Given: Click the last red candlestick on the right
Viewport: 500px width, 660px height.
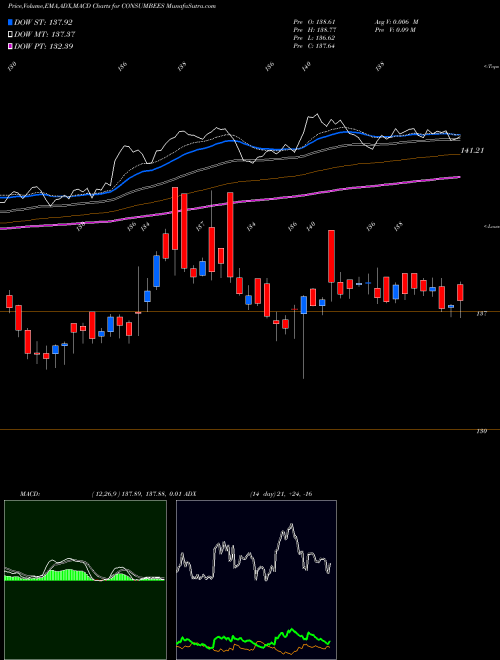Looking at the screenshot, I should (460, 293).
